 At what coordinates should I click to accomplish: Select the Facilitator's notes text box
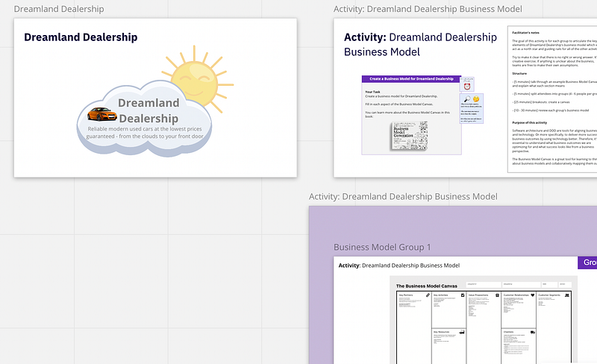tap(552, 99)
